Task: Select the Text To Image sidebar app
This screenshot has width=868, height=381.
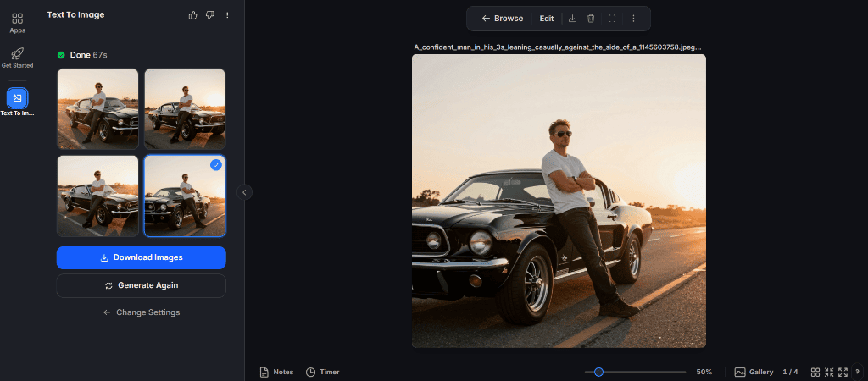Action: [x=17, y=98]
